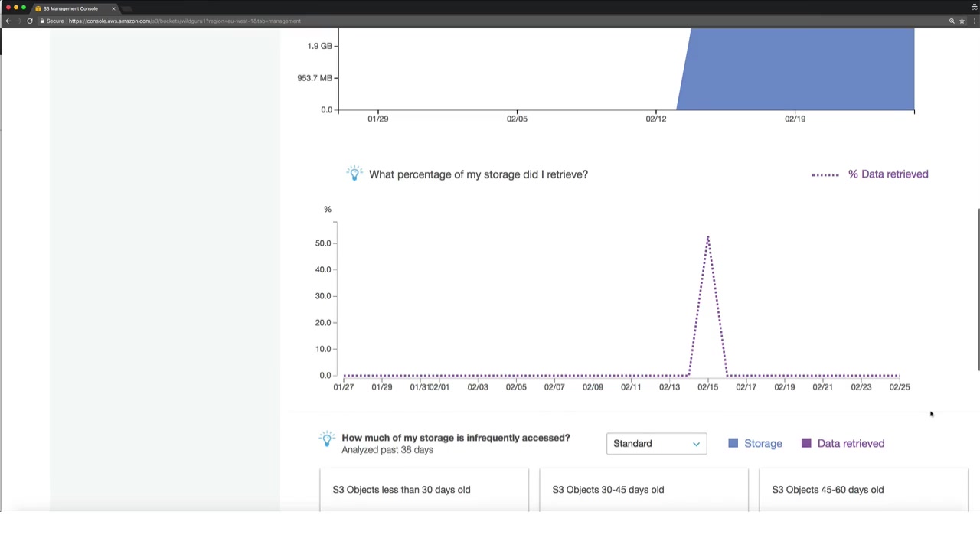Open the browser zoom magnifier icon
980x551 pixels.
pos(952,21)
